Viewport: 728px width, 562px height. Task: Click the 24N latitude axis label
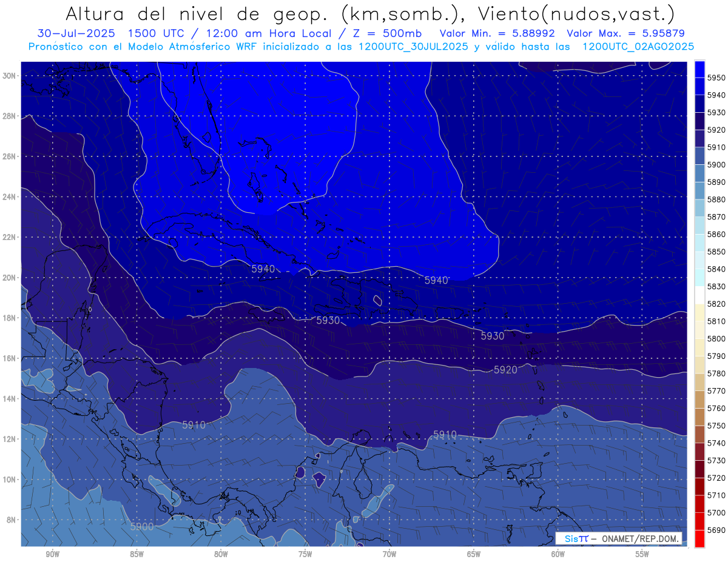pos(9,196)
